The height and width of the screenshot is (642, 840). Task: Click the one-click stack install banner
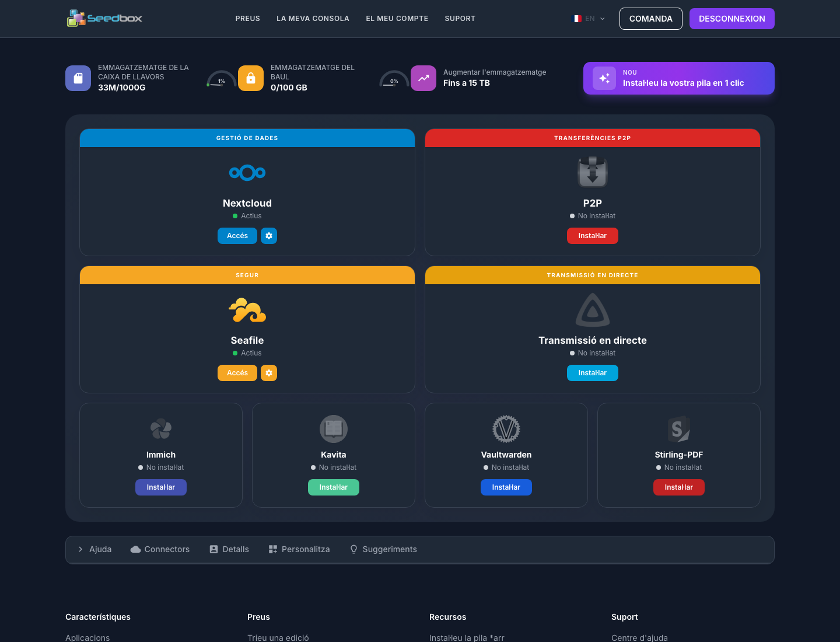click(x=679, y=78)
